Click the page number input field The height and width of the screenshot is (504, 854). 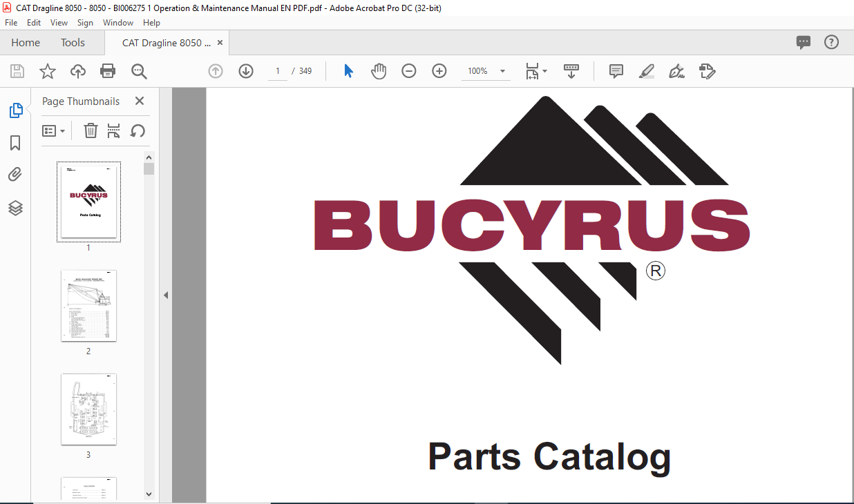point(278,71)
